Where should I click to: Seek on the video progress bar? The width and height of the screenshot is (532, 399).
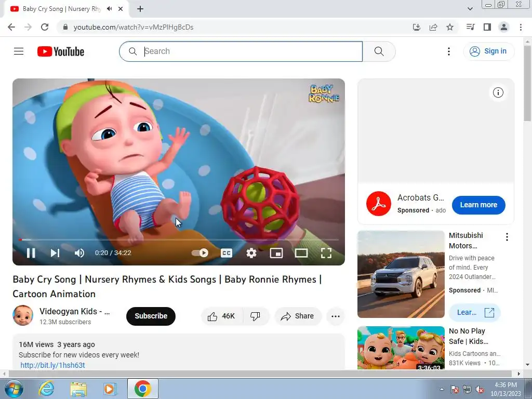coord(179,240)
